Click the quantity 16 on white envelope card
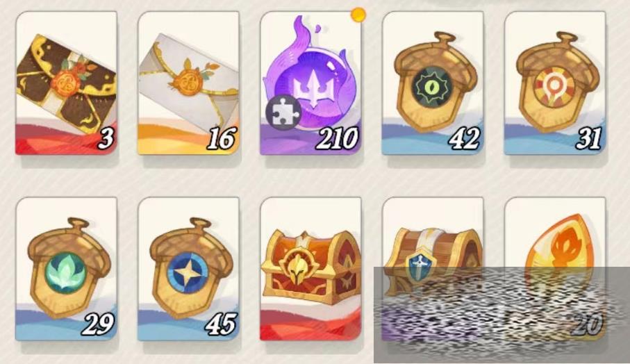 (221, 138)
